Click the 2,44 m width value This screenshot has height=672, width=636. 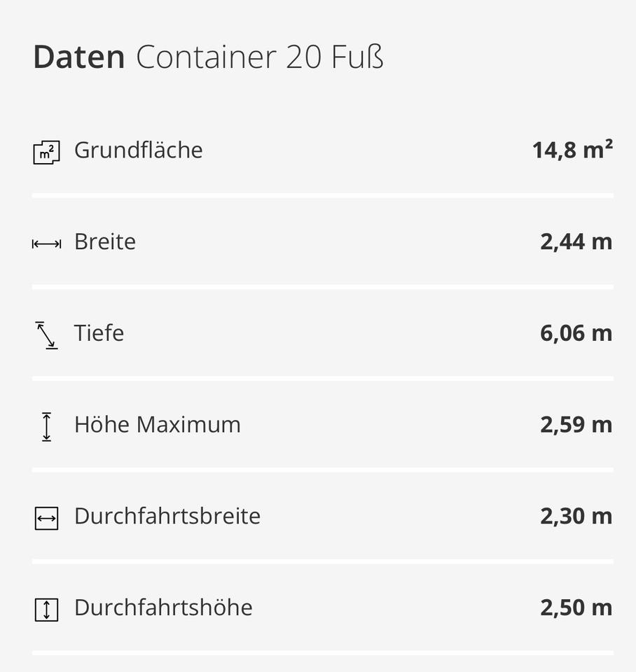click(576, 241)
